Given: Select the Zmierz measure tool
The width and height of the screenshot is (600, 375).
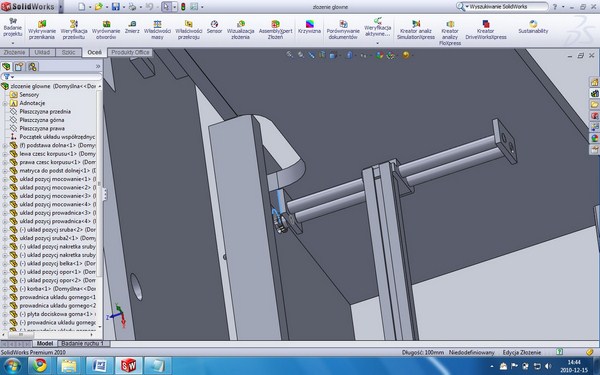Looking at the screenshot, I should [132, 27].
